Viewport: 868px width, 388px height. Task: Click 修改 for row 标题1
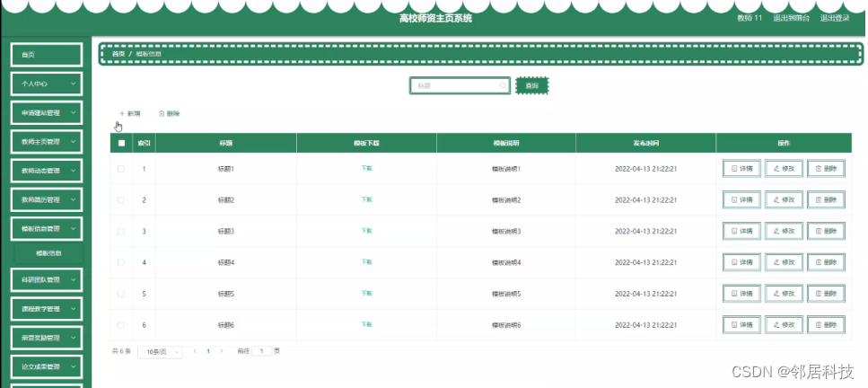[x=784, y=169]
